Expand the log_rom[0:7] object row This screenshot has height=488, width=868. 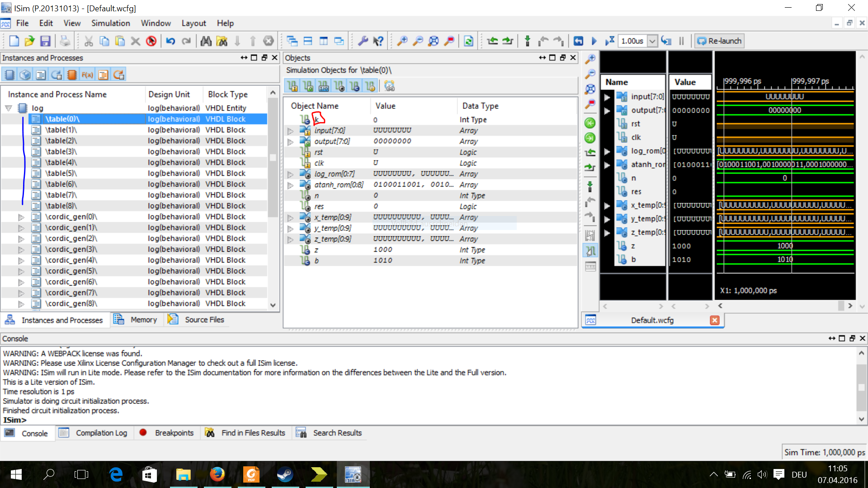click(290, 174)
